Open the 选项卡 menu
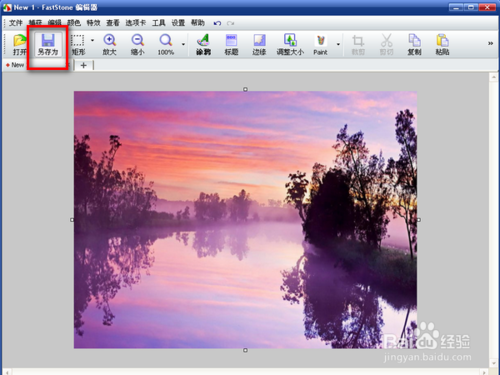Screen dimensions: 500x375 [x=136, y=23]
